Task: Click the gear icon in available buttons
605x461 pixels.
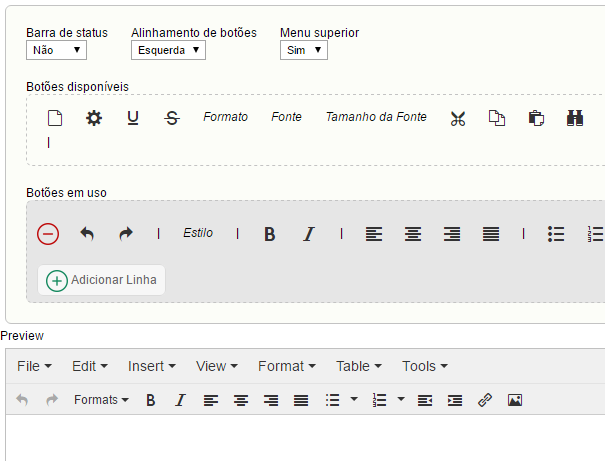Action: tap(94, 118)
